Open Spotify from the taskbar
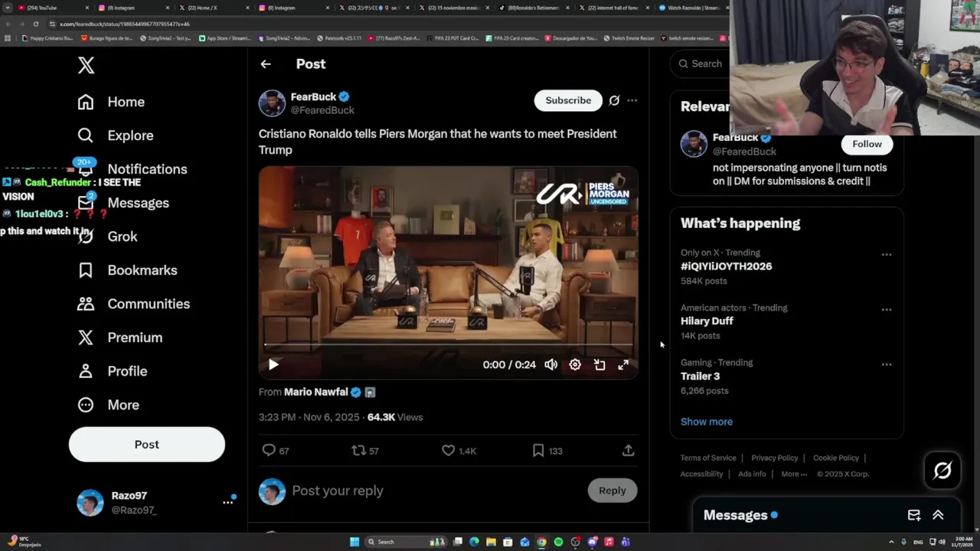The image size is (980, 551). pyautogui.click(x=558, y=542)
